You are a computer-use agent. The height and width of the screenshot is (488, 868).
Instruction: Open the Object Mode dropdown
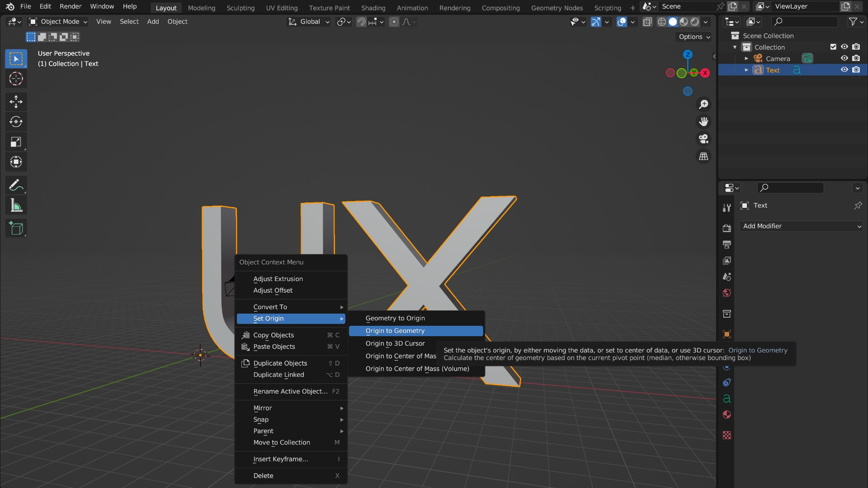[58, 22]
